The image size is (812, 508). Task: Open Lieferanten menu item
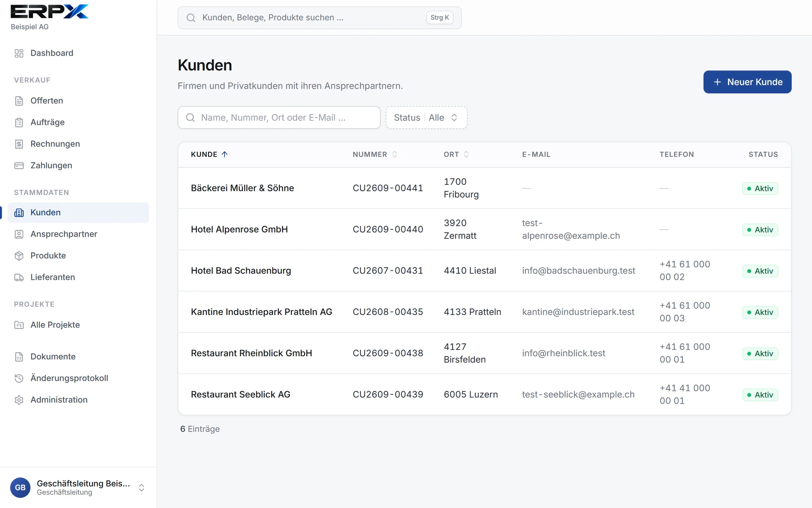tap(78, 277)
